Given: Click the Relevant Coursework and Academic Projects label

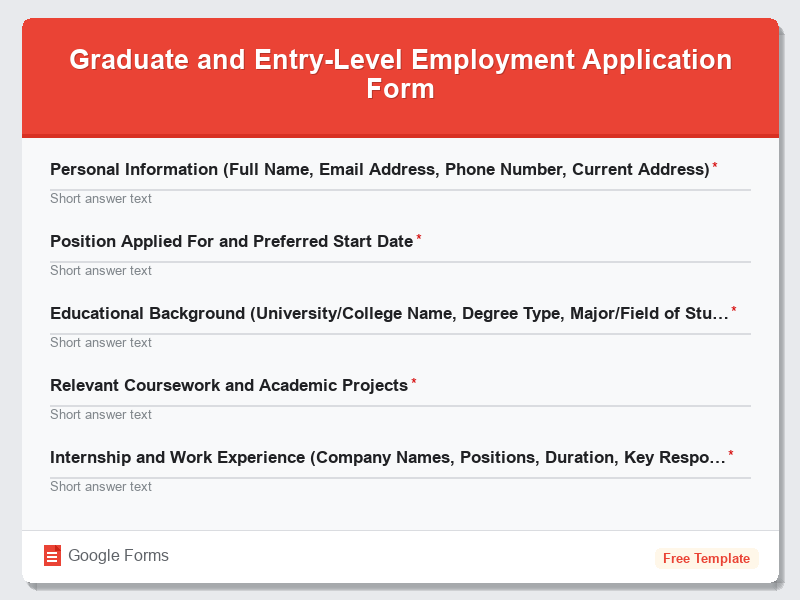Looking at the screenshot, I should pos(229,385).
